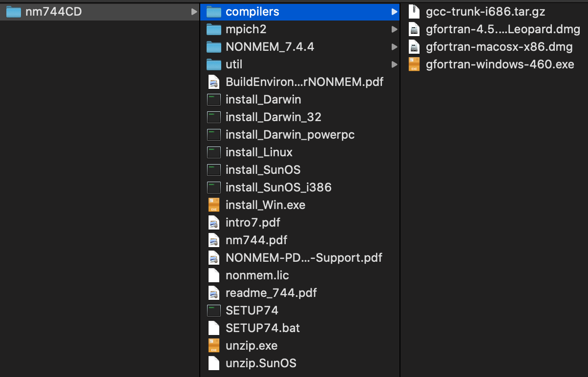Click the nm744CD folder icon

pyautogui.click(x=13, y=11)
